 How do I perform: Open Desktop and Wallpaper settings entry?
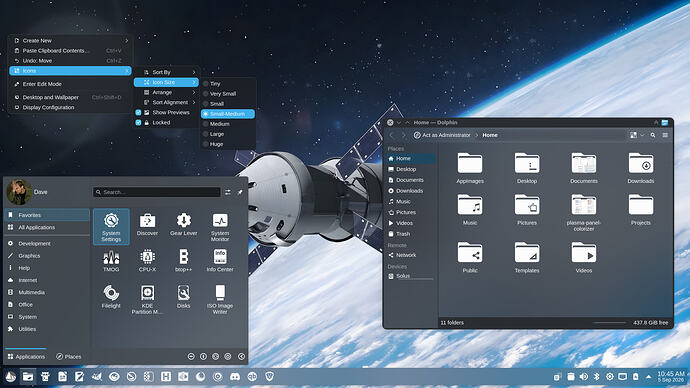(x=70, y=97)
